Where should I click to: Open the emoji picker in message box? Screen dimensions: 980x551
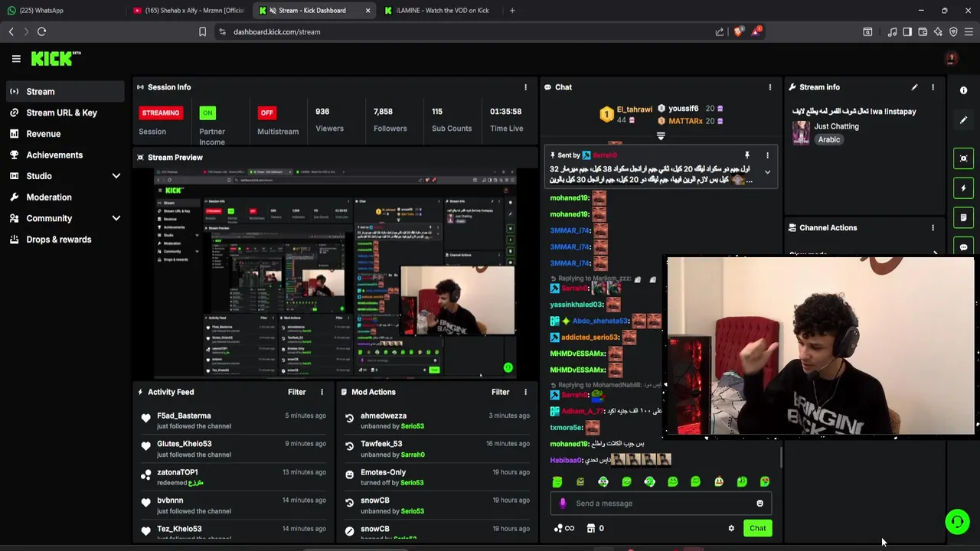(x=759, y=504)
